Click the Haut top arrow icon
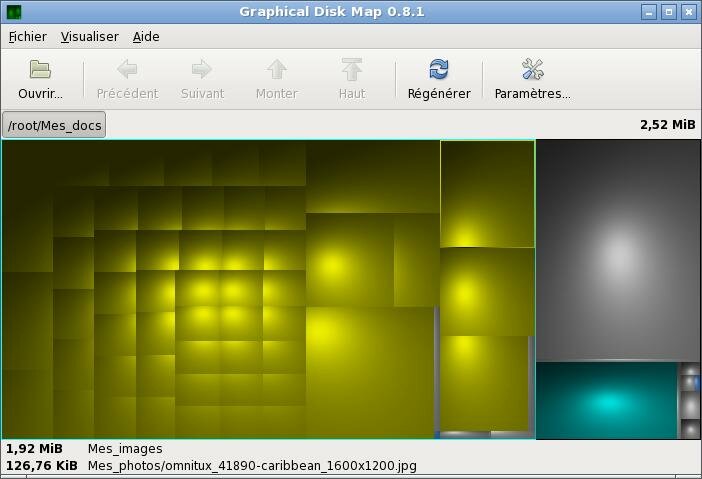702x479 pixels. coord(352,69)
